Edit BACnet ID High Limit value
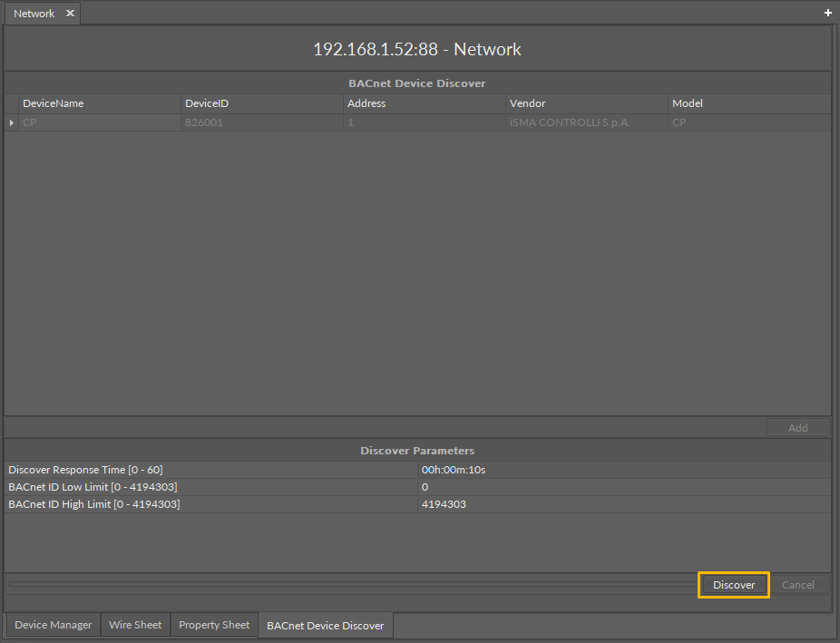840x643 pixels. pos(622,504)
